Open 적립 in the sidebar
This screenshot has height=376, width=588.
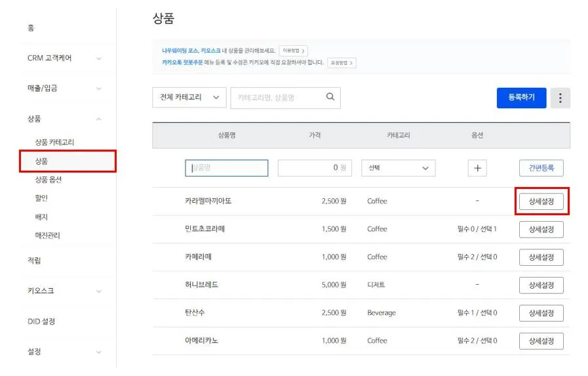(x=34, y=261)
